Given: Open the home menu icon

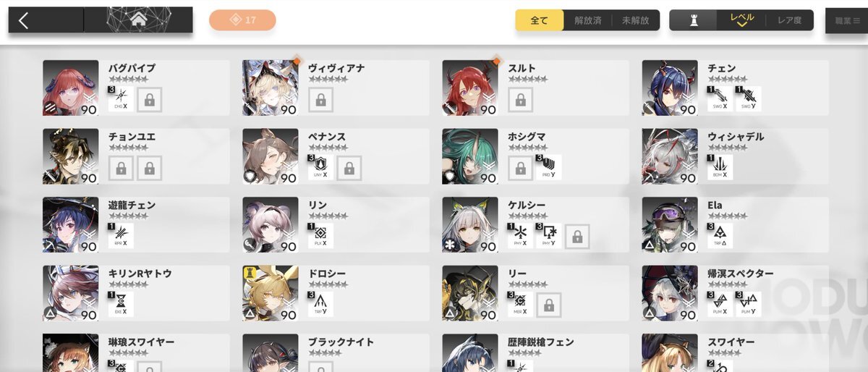Looking at the screenshot, I should [x=138, y=20].
